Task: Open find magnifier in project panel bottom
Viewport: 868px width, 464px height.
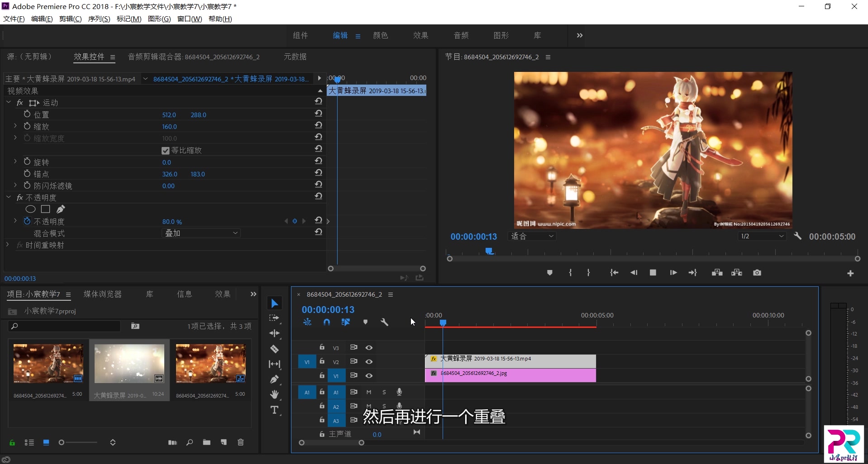Action: pyautogui.click(x=190, y=442)
